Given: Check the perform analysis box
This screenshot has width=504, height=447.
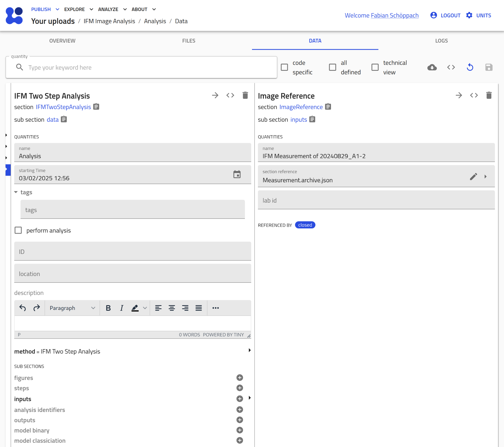Looking at the screenshot, I should click(x=18, y=230).
